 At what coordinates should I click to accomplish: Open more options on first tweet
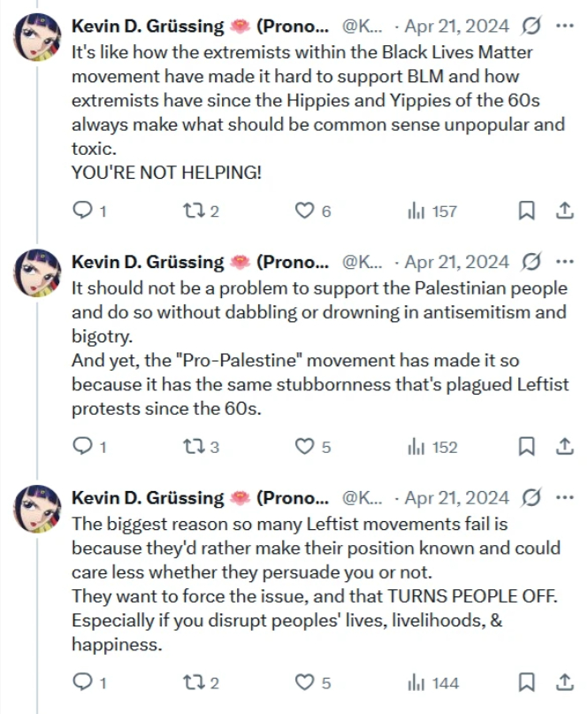[x=563, y=26]
